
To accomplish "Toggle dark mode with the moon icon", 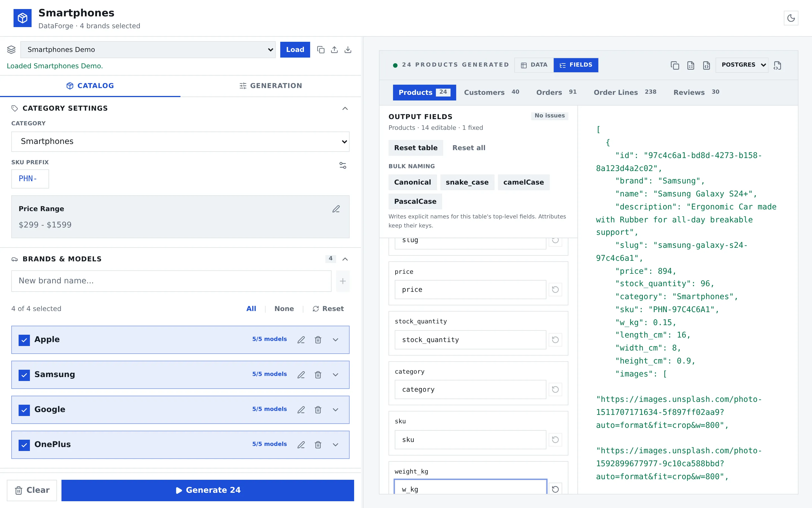I will click(x=791, y=18).
